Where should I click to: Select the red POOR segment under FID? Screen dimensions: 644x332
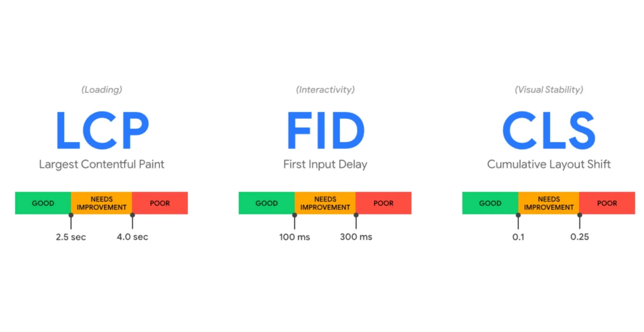pyautogui.click(x=384, y=203)
